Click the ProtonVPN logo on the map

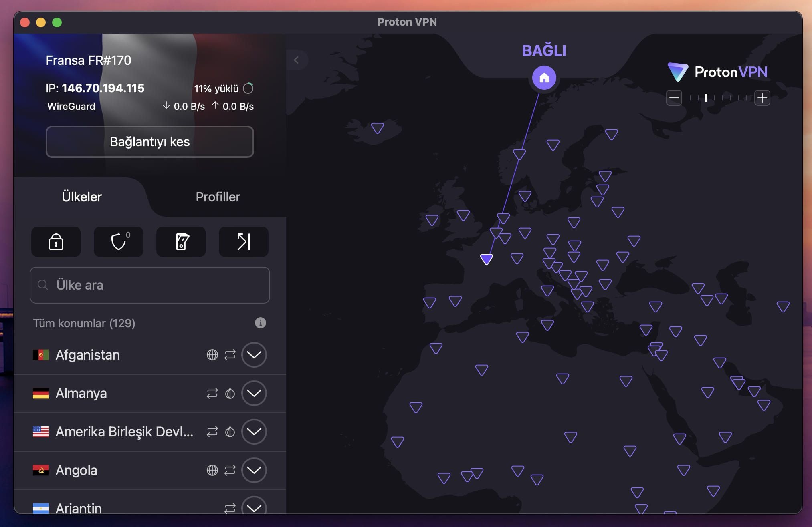click(718, 72)
